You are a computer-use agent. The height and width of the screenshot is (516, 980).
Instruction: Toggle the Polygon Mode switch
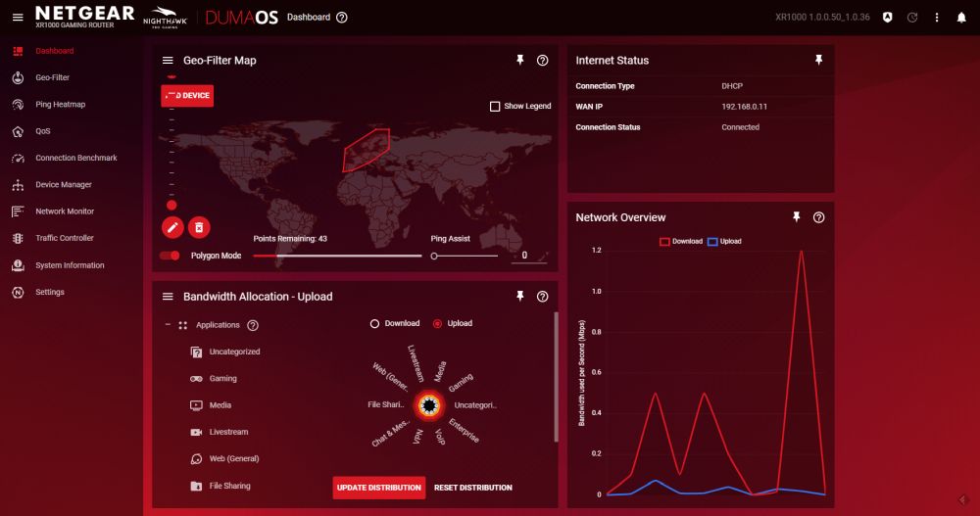[x=170, y=256]
